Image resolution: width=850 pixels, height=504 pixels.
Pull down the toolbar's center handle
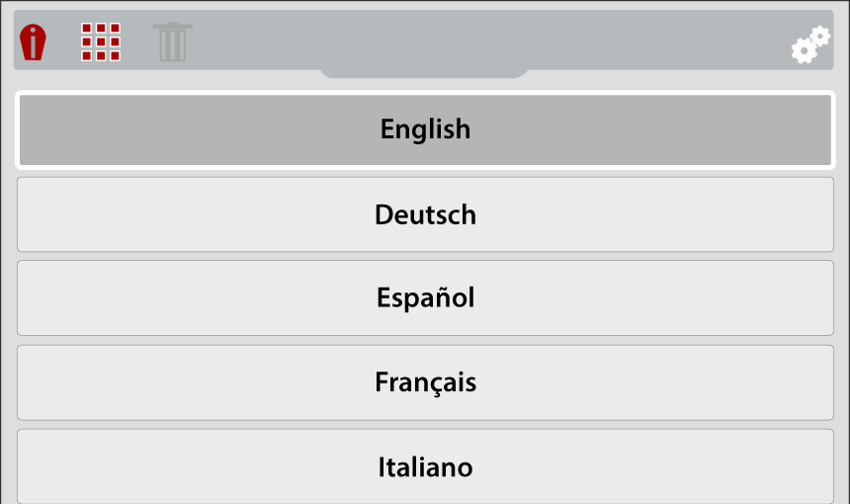point(425,72)
